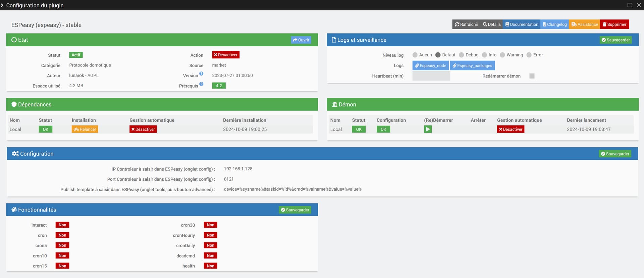This screenshot has width=644, height=278.
Task: Disable automatic management in Démon
Action: coord(511,129)
